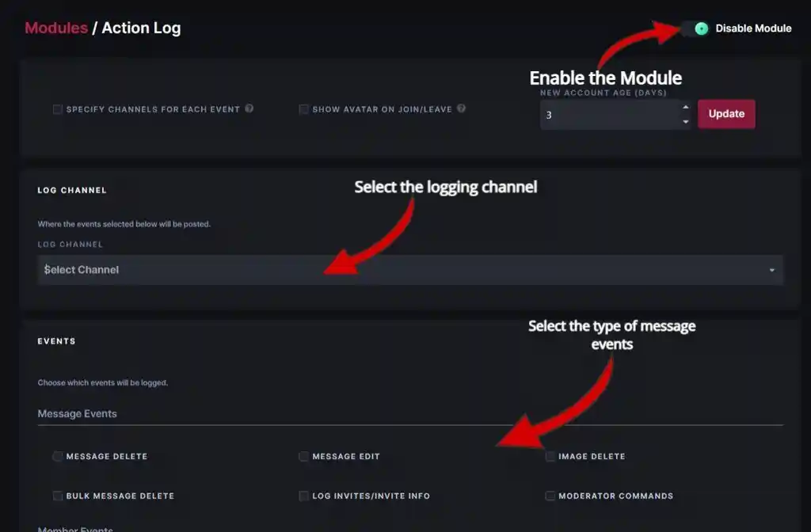Viewport: 811px width, 532px height.
Task: Go back to Modules via breadcrumb
Action: [56, 28]
